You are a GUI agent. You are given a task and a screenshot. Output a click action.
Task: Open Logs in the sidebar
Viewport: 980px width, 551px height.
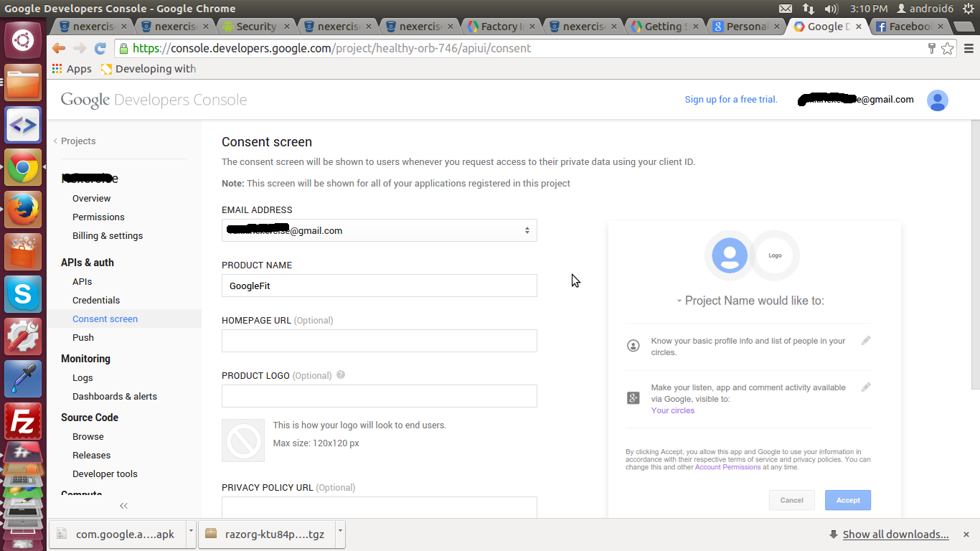click(83, 377)
